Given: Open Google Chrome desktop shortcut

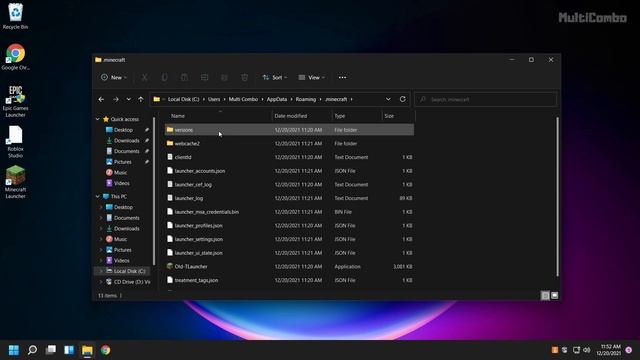Looking at the screenshot, I should tap(16, 57).
